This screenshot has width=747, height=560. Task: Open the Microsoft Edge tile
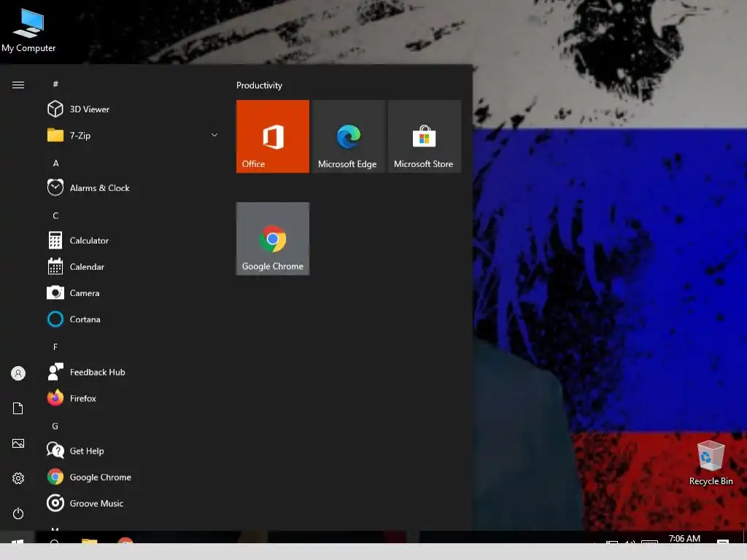click(x=348, y=136)
